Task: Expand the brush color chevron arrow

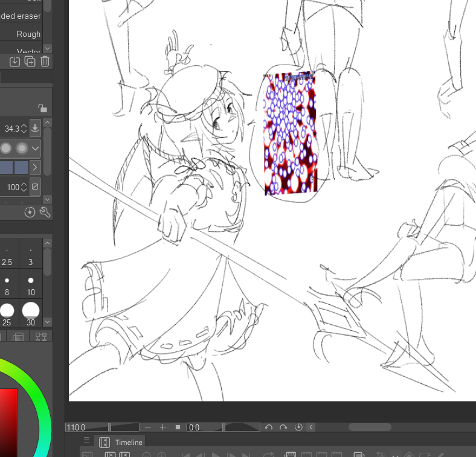Action: click(x=36, y=167)
